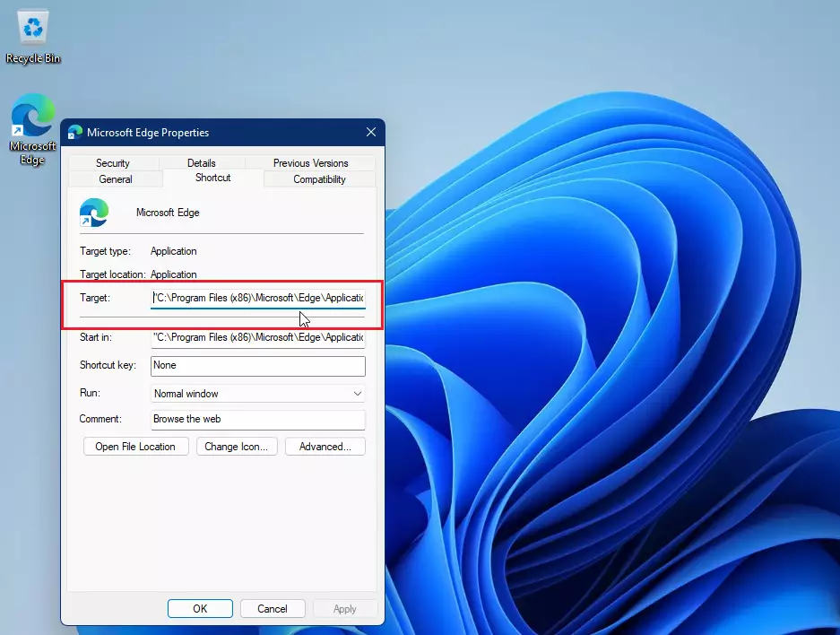840x635 pixels.
Task: Click the Microsoft Edge name field
Action: click(168, 213)
